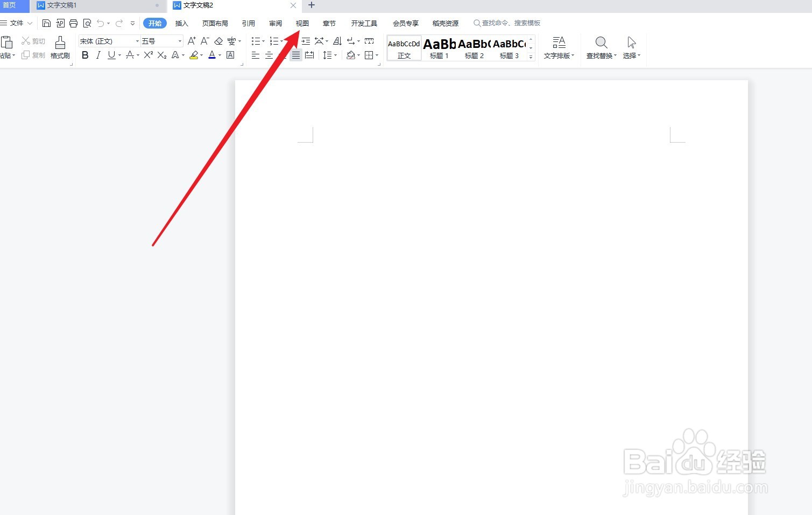
Task: Click the Clear Formatting eraser icon
Action: coord(218,41)
